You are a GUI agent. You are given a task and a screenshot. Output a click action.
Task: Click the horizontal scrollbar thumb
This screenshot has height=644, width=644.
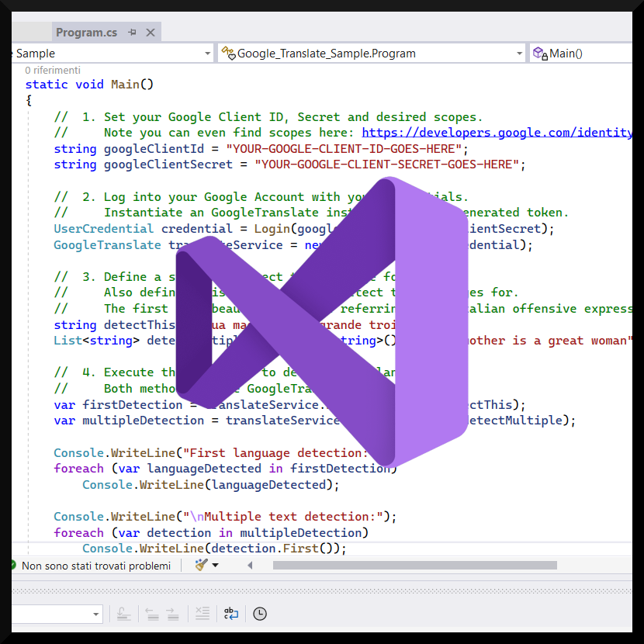(415, 566)
